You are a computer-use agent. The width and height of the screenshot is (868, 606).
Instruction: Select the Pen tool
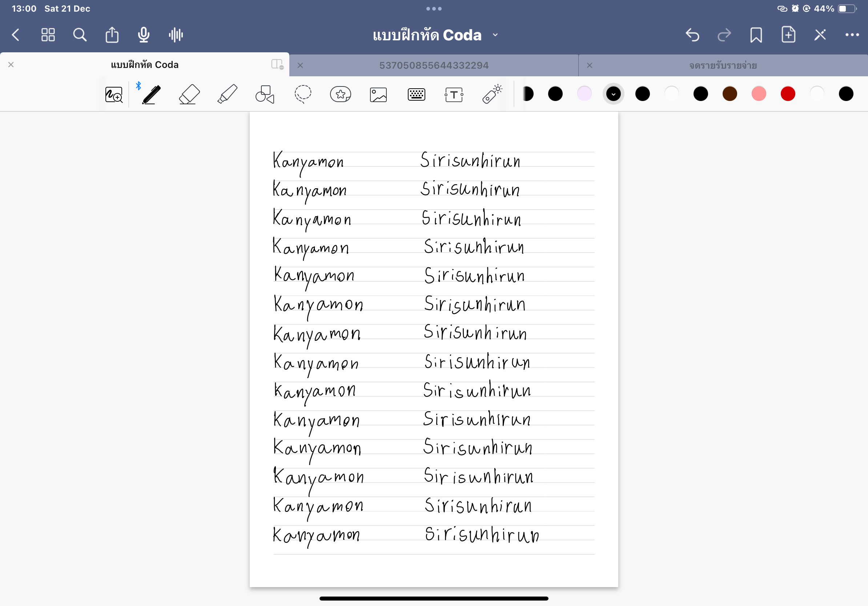pyautogui.click(x=151, y=94)
